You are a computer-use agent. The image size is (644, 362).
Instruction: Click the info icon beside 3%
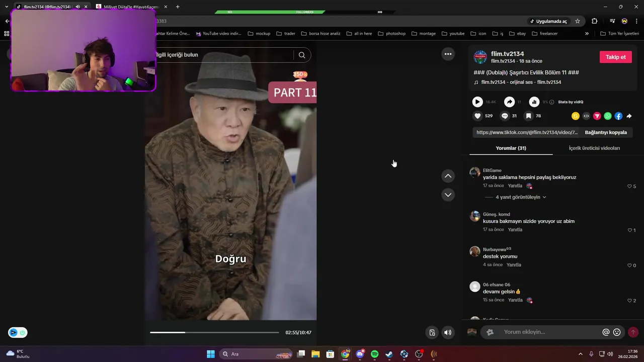coord(552,102)
